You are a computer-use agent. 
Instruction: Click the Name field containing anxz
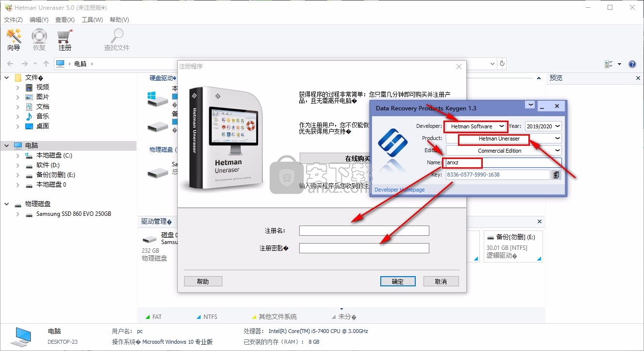503,163
